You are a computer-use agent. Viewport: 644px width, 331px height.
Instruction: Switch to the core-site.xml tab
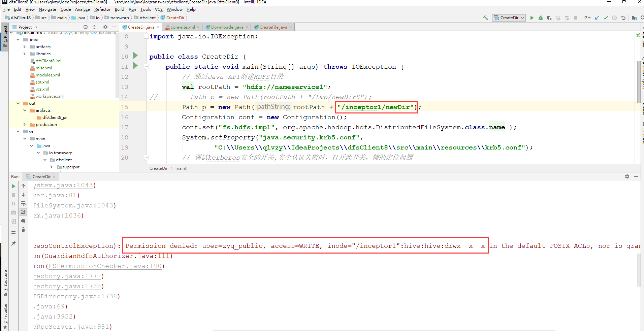(183, 27)
